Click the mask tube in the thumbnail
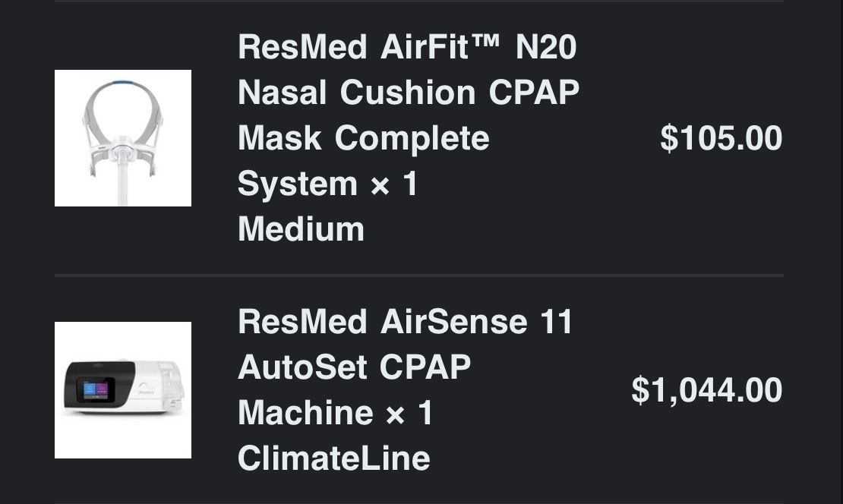 click(x=123, y=186)
